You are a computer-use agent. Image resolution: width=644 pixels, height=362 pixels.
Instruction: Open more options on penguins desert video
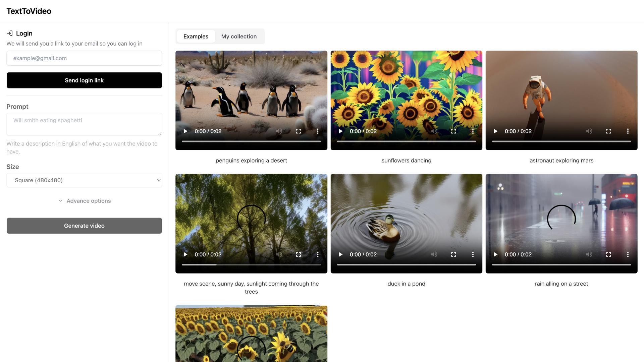click(x=318, y=131)
